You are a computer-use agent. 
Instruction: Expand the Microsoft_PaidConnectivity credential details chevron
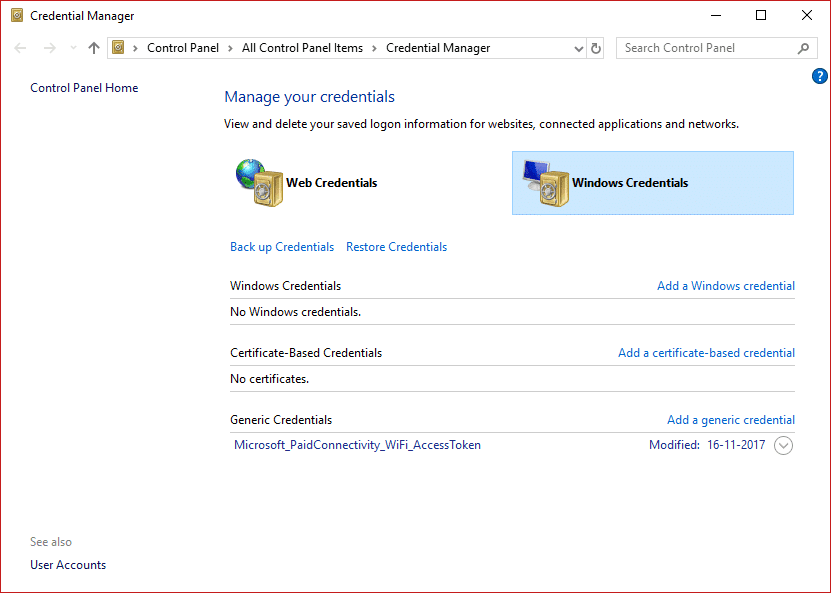(784, 446)
